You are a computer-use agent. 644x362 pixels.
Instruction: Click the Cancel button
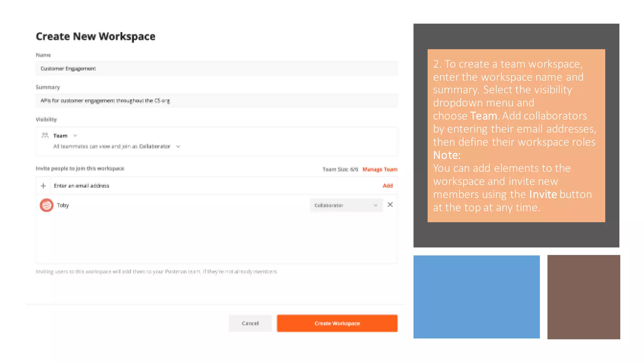tap(250, 323)
